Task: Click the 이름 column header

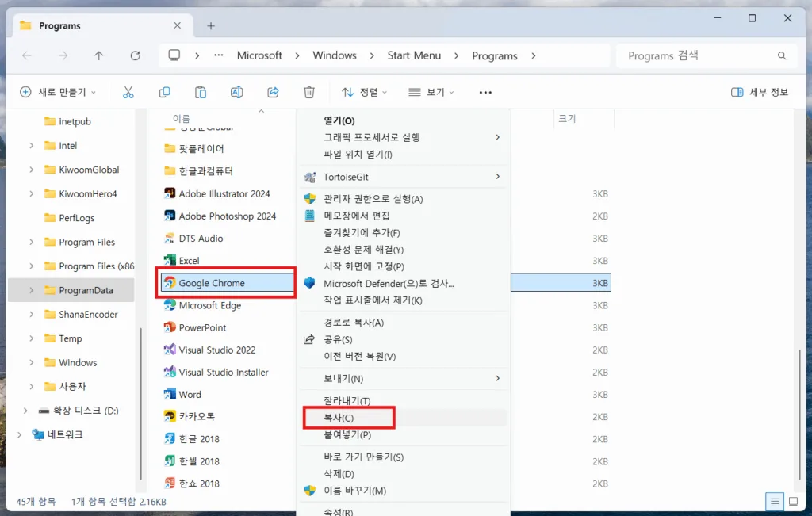Action: click(x=182, y=119)
